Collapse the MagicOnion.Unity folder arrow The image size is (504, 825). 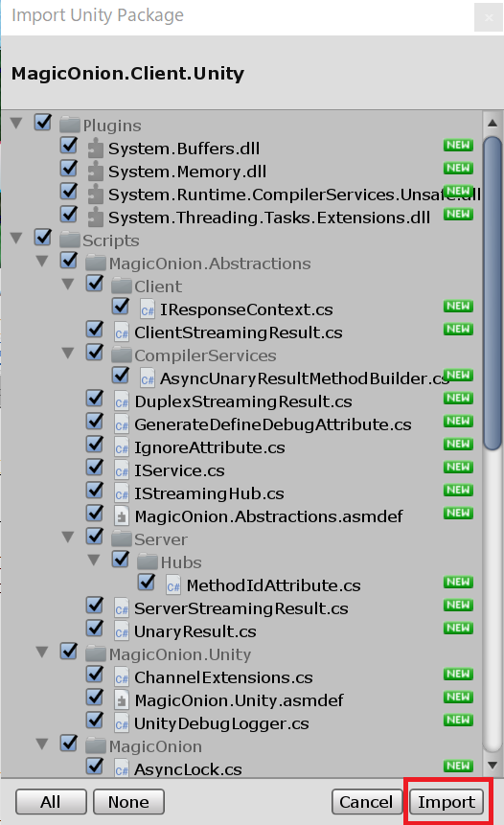coord(42,653)
